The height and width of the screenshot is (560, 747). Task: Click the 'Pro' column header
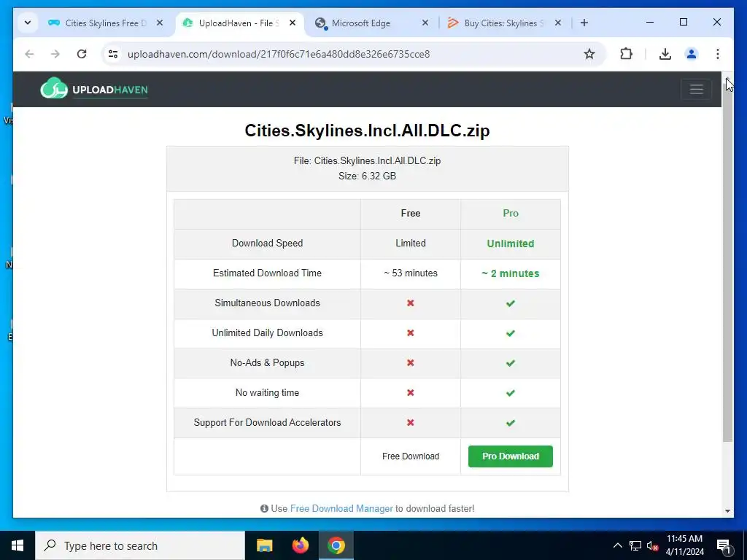[x=510, y=213]
